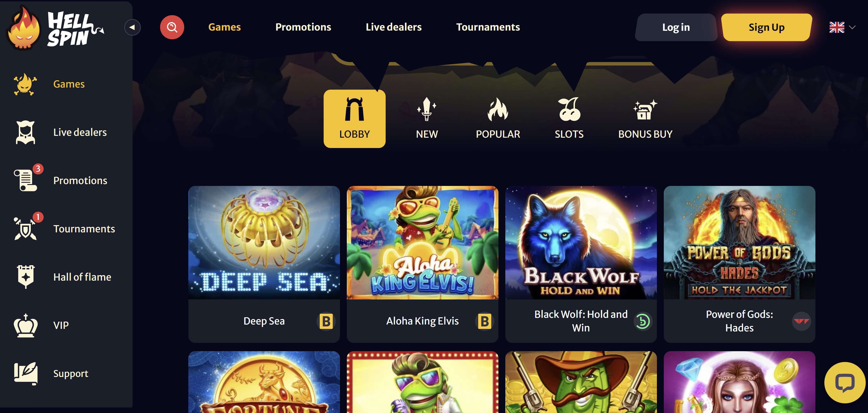Expand the language dropdown chevron

pos(853,27)
